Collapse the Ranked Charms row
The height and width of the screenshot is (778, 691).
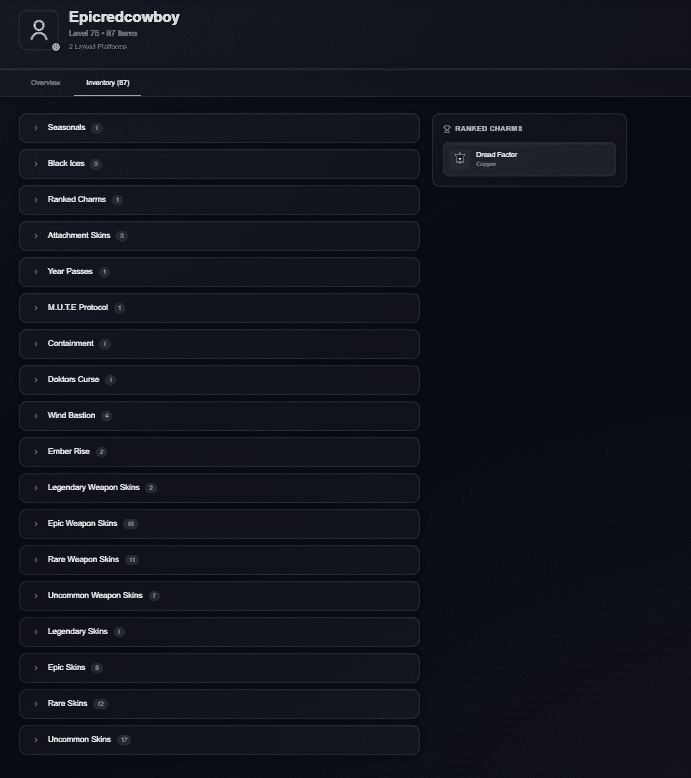219,200
